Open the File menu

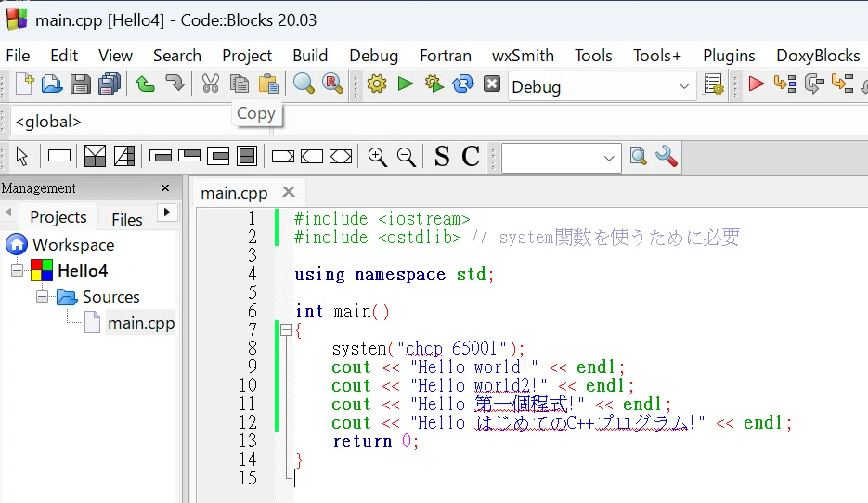tap(18, 56)
